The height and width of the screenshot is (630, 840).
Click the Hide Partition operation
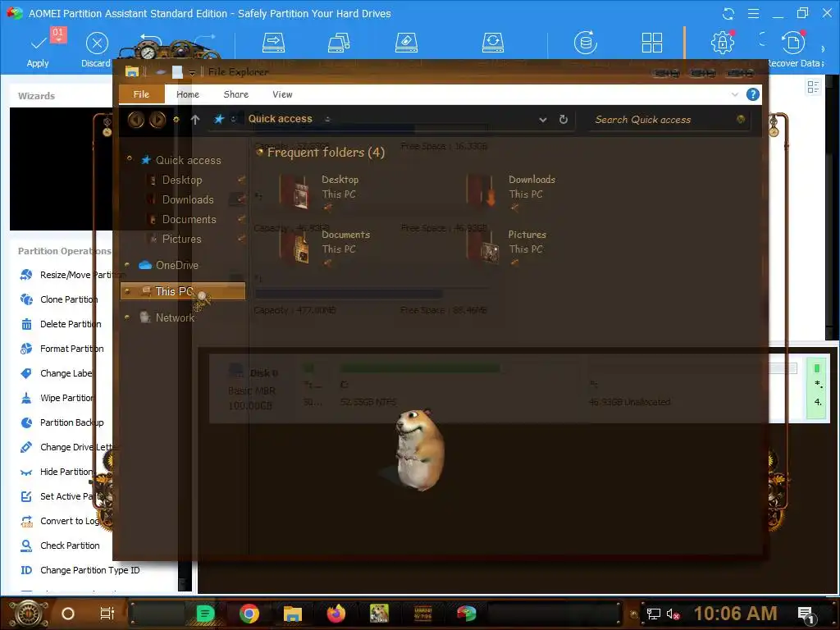pyautogui.click(x=57, y=472)
